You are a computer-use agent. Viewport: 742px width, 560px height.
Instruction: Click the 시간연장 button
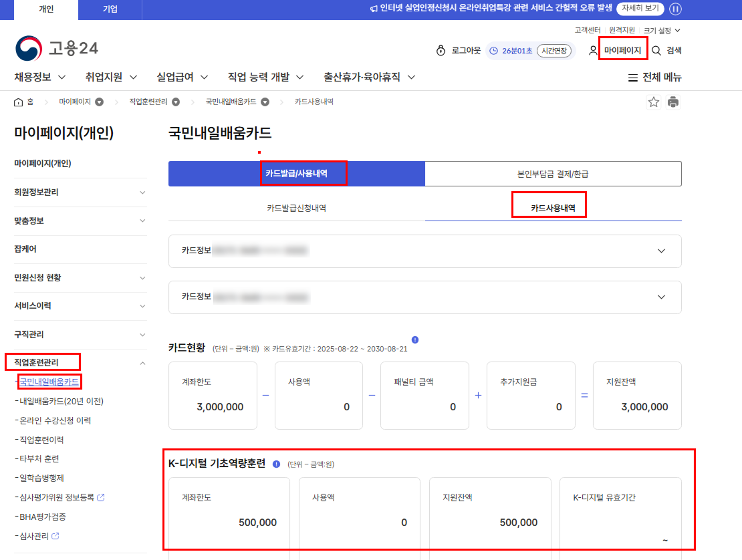tap(554, 51)
